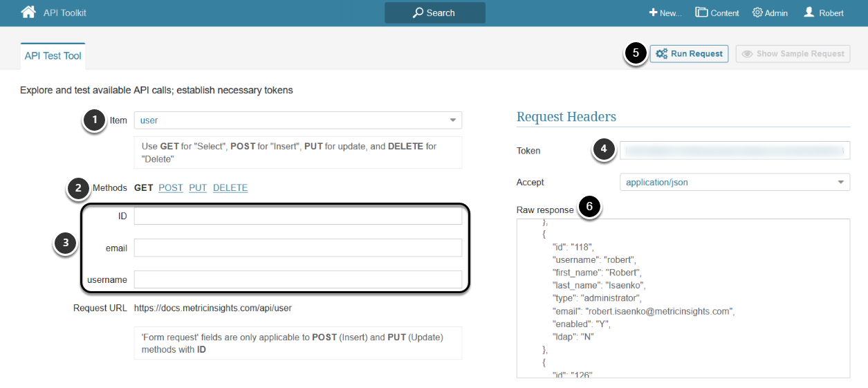Open Content via its folder icon
The height and width of the screenshot is (388, 868).
[701, 12]
